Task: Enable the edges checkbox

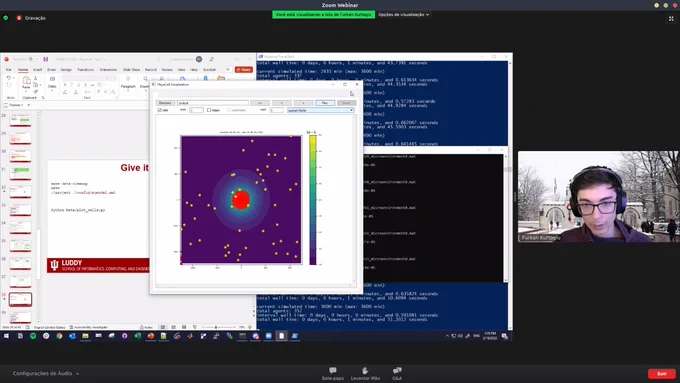Action: (209, 110)
